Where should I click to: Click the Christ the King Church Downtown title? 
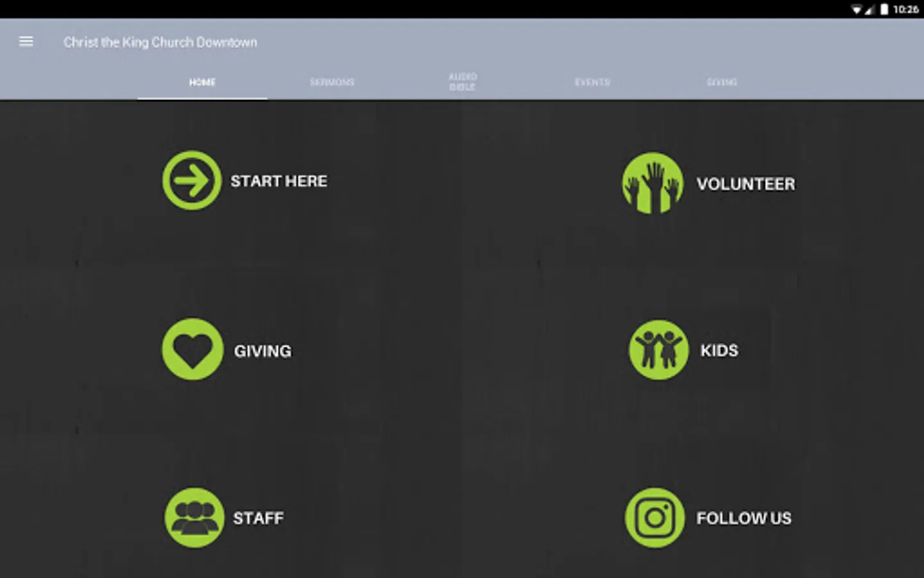(x=160, y=42)
